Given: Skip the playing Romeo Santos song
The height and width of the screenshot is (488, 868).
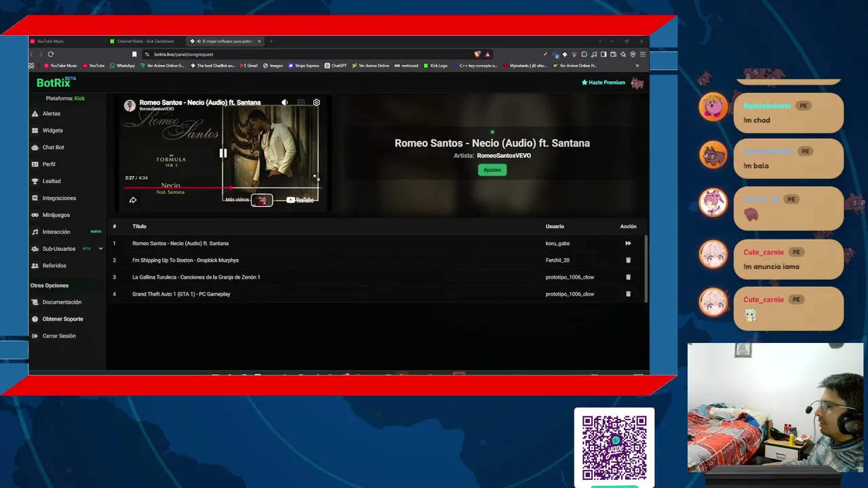Looking at the screenshot, I should tap(628, 243).
